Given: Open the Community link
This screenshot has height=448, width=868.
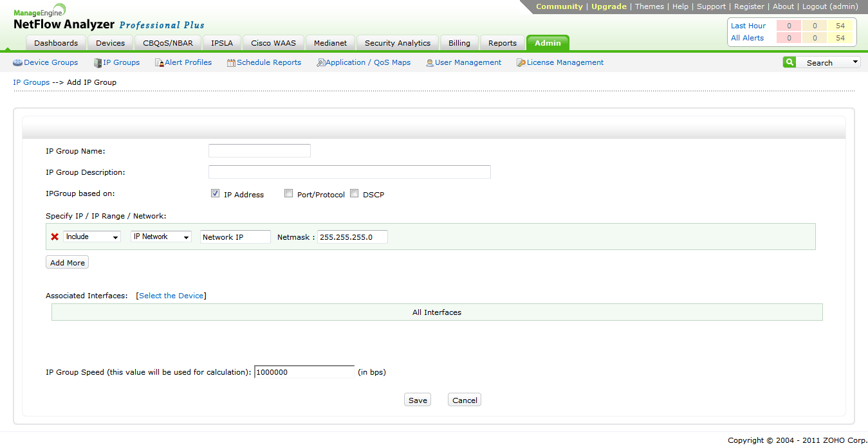Looking at the screenshot, I should point(559,6).
